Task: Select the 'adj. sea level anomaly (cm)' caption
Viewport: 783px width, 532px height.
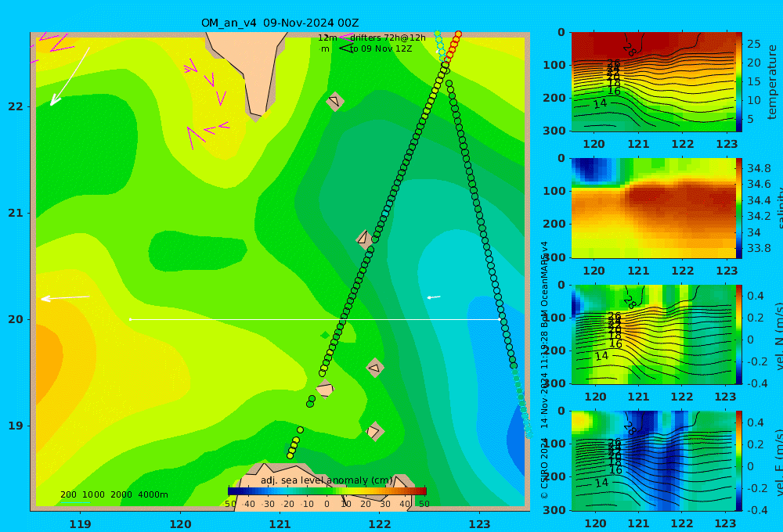Action: (x=327, y=480)
